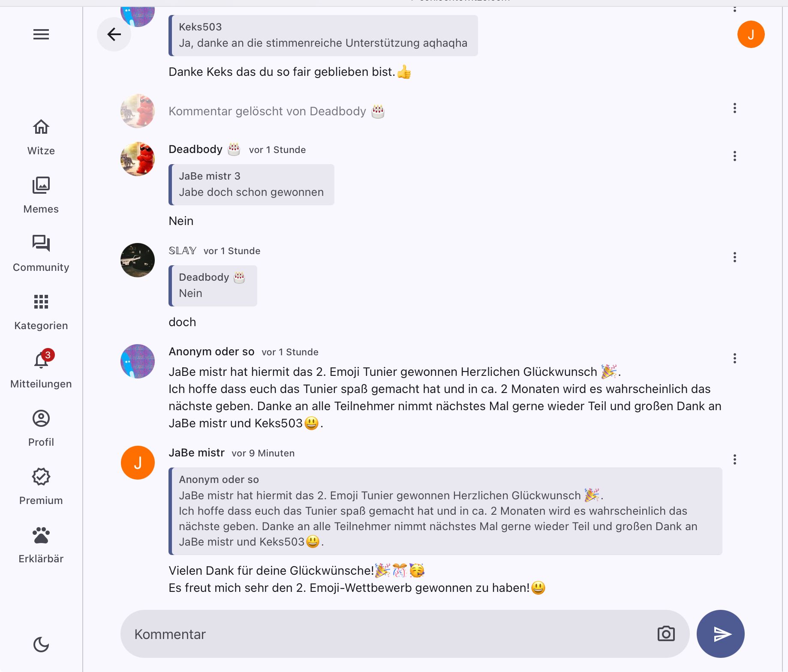Open options for SLAY's comment
This screenshot has width=788, height=672.
[x=735, y=257]
